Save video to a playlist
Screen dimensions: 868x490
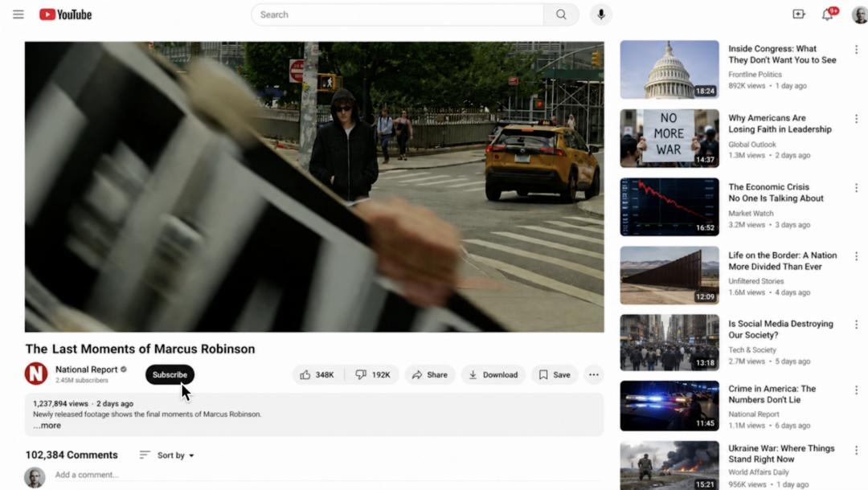[x=554, y=374]
